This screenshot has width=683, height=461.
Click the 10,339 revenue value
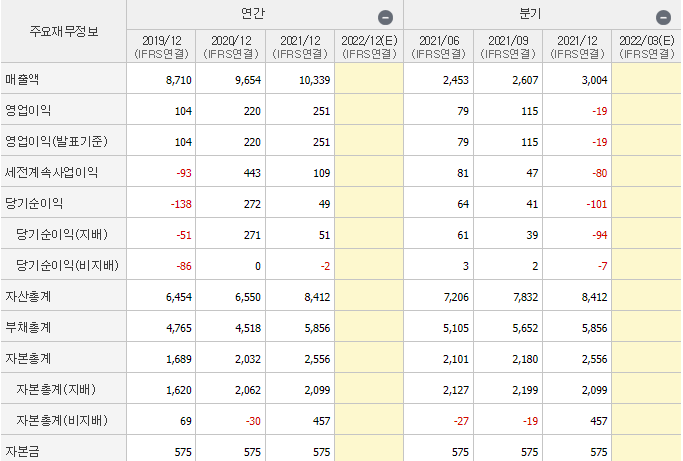click(x=314, y=80)
